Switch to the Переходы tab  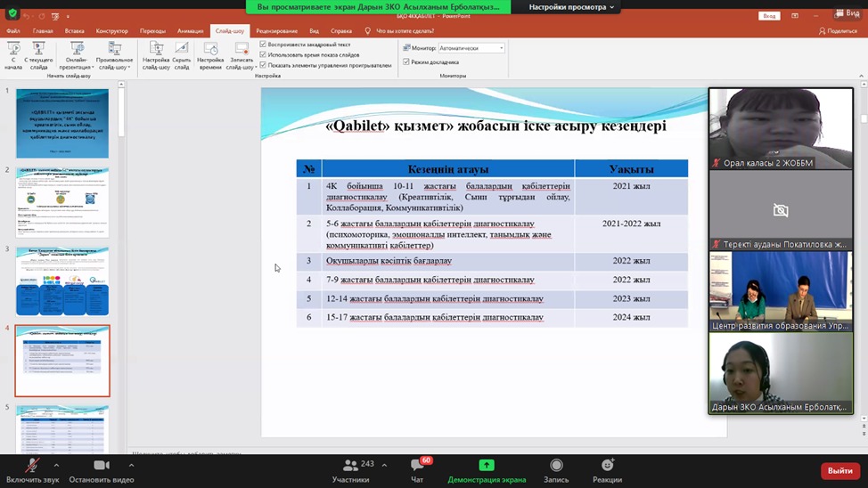[x=152, y=31]
